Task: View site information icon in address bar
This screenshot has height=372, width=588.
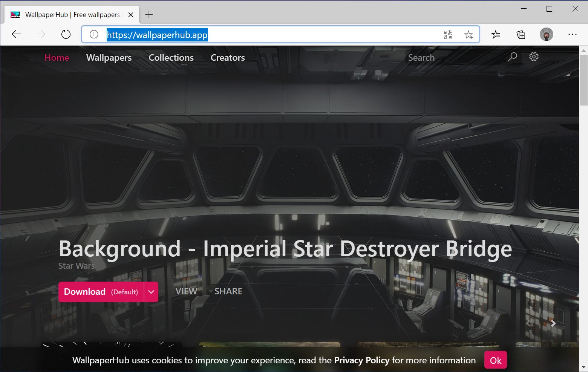Action: click(x=94, y=35)
